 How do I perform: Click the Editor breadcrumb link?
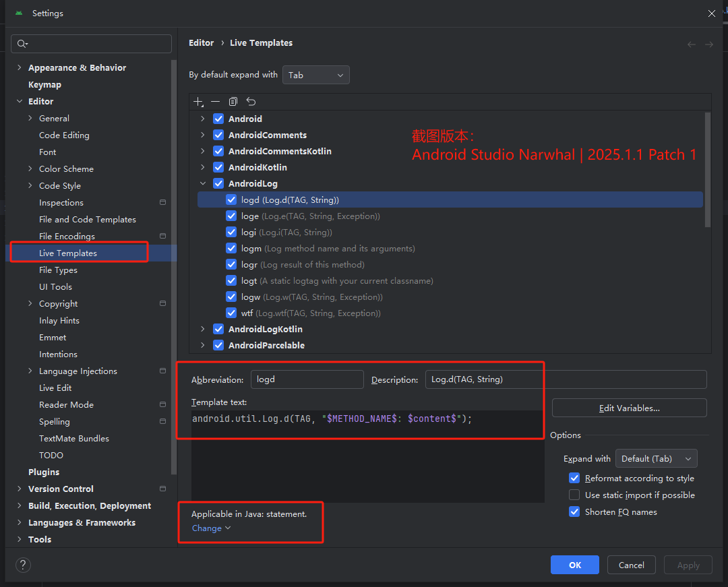(x=201, y=42)
